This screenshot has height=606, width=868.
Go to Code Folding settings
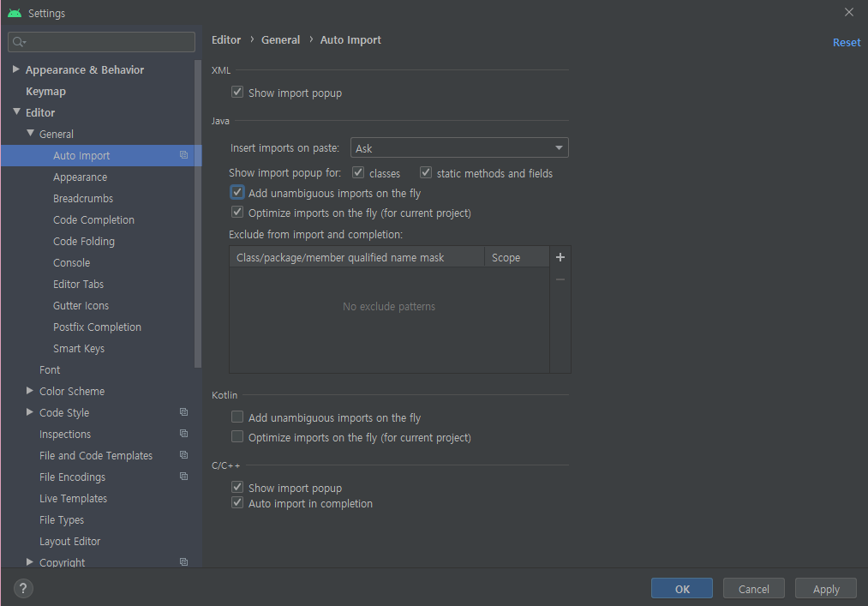[84, 242]
